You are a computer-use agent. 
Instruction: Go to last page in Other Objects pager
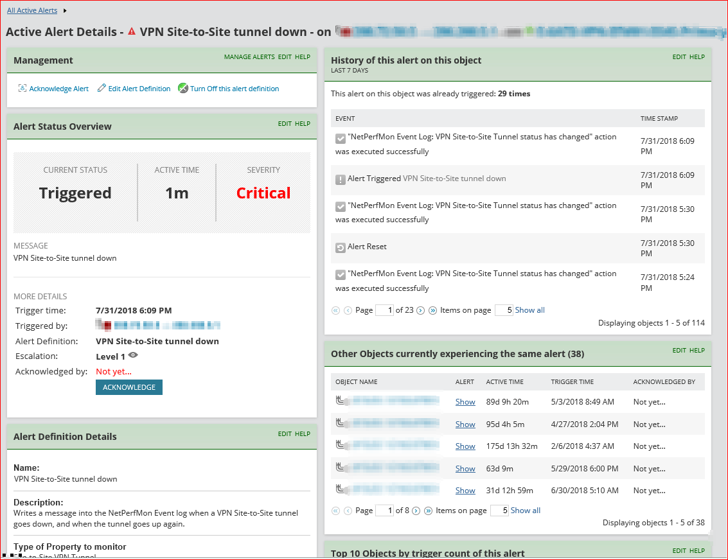coord(428,511)
